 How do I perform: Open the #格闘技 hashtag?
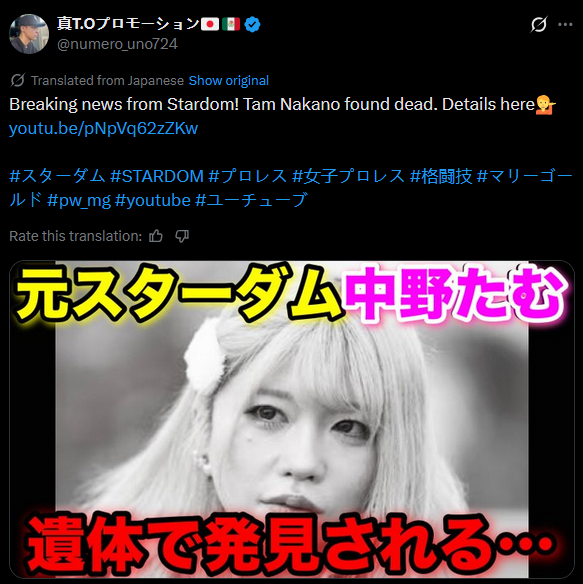click(x=441, y=176)
